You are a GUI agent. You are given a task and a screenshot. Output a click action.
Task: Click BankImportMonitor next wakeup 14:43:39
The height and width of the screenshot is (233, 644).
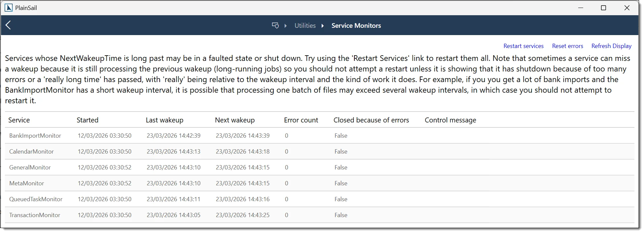[243, 136]
